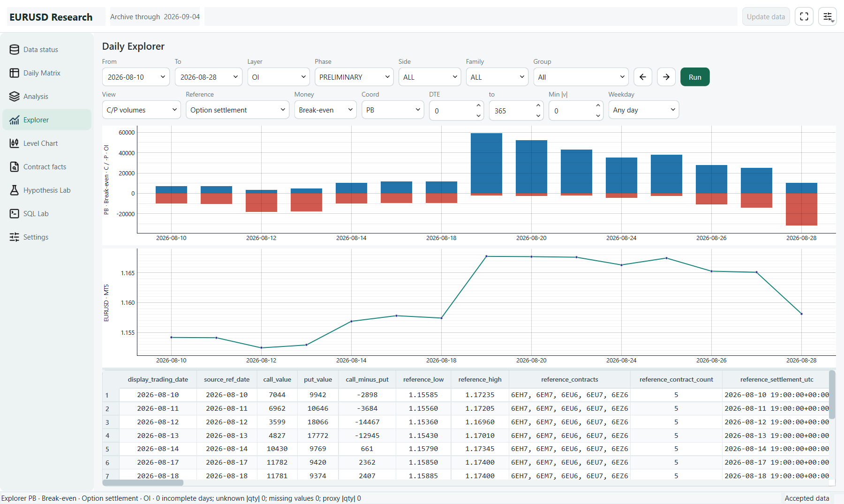Image resolution: width=844 pixels, height=504 pixels.
Task: Open the Weekday dropdown showing Any day
Action: [644, 110]
